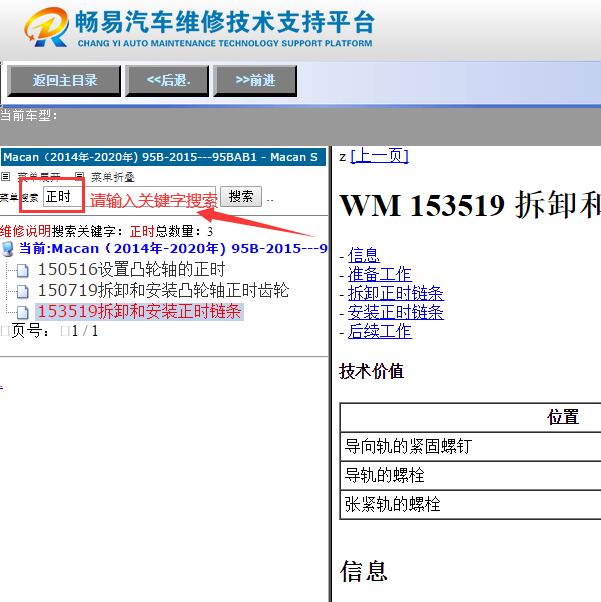The image size is (601, 602).
Task: Open 153519拆卸和安装正时链条 entry
Action: (139, 311)
